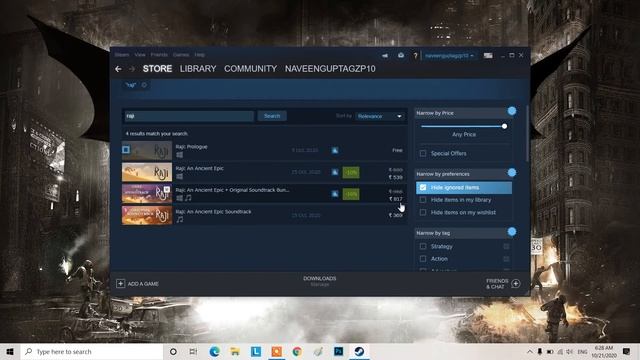640x360 pixels.
Task: Click wishlist icon on Raji: An Ancient Epic row
Action: point(335,172)
